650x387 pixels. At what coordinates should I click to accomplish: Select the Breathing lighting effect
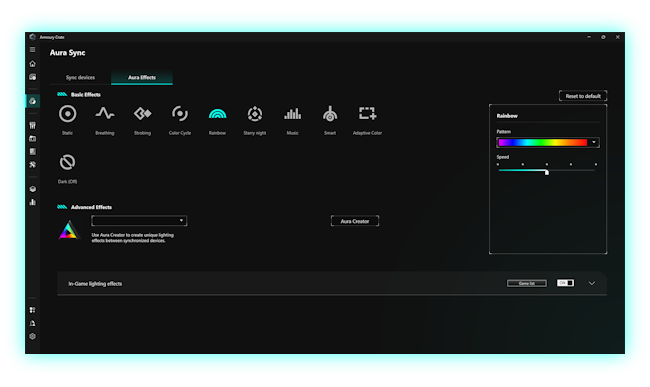coord(105,114)
